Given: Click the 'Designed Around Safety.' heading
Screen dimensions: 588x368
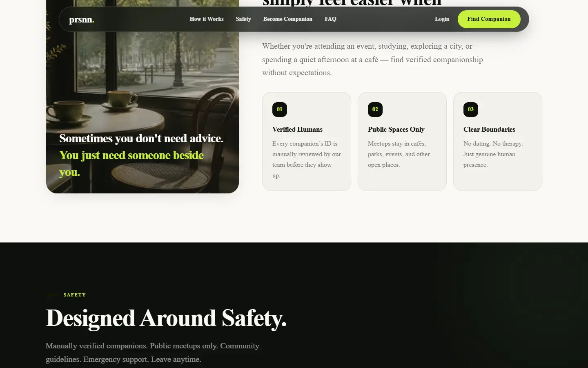Looking at the screenshot, I should pyautogui.click(x=166, y=318).
